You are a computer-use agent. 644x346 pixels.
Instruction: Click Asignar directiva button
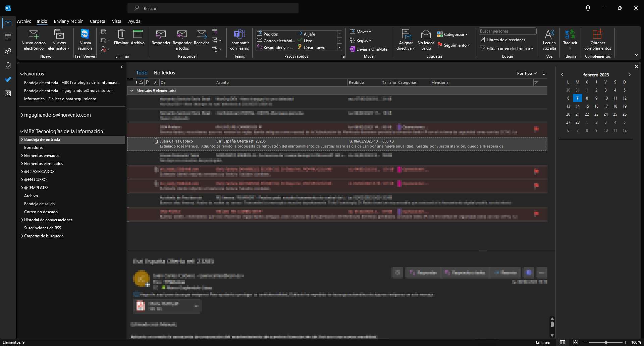406,40
